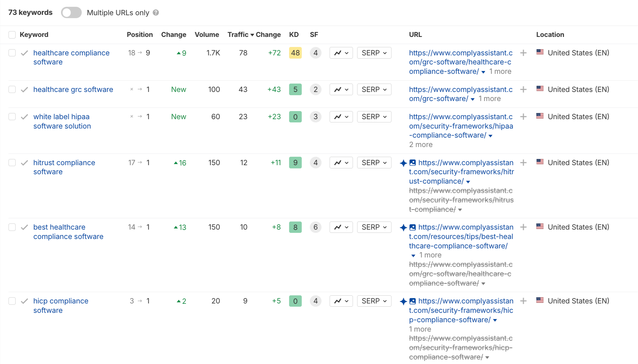The image size is (638, 364).
Task: Open SERP dropdown for best healthcare compliance software
Action: coord(374,227)
